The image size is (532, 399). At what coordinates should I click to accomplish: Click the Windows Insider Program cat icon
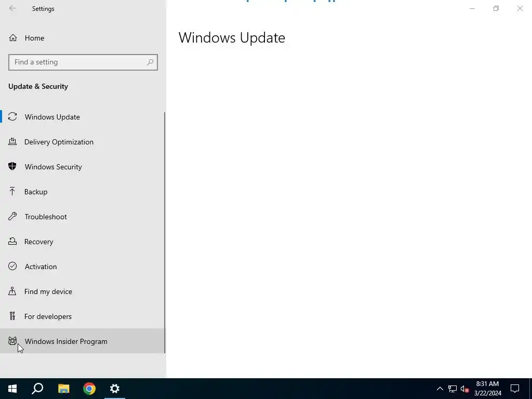click(x=12, y=341)
